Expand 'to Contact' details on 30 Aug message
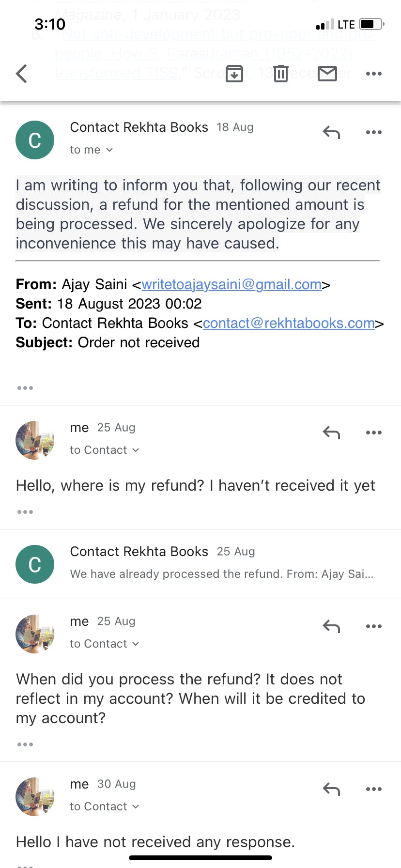The height and width of the screenshot is (868, 401). [x=104, y=806]
